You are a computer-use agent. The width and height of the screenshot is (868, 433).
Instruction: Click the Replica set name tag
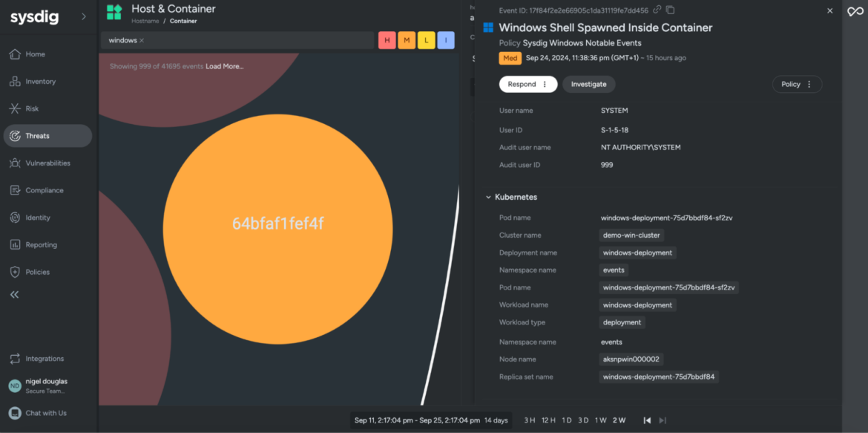tap(659, 377)
